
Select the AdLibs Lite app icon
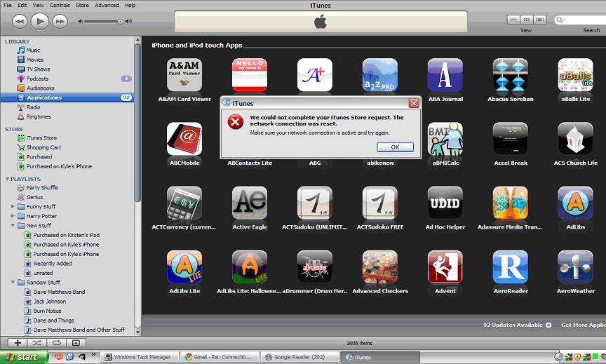(x=184, y=267)
